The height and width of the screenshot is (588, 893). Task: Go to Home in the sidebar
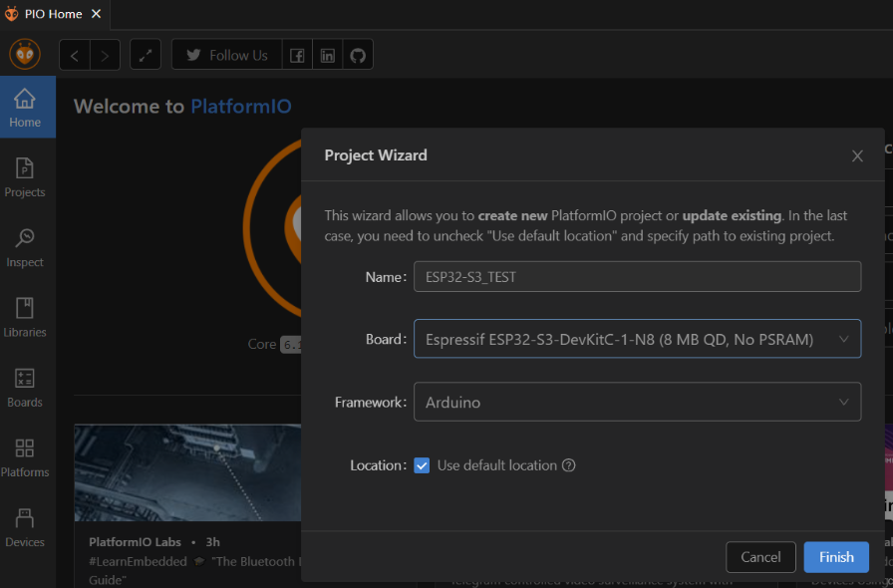click(25, 107)
